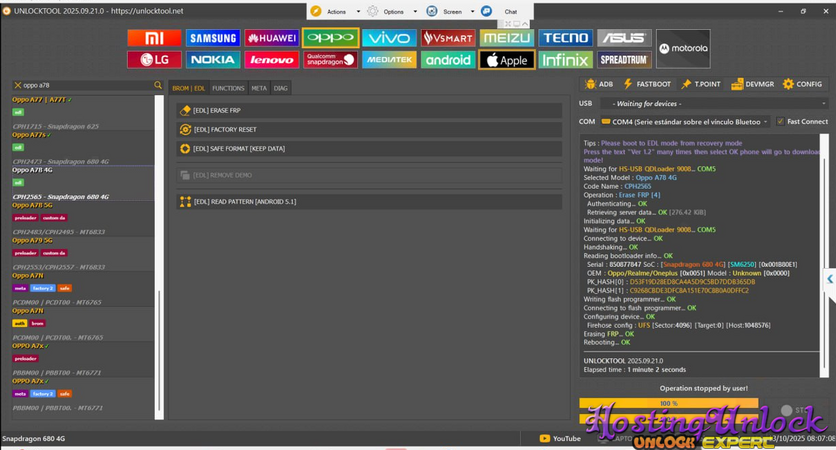
Task: Run the [EDL] FACTORY RESET operation
Action: 368,129
